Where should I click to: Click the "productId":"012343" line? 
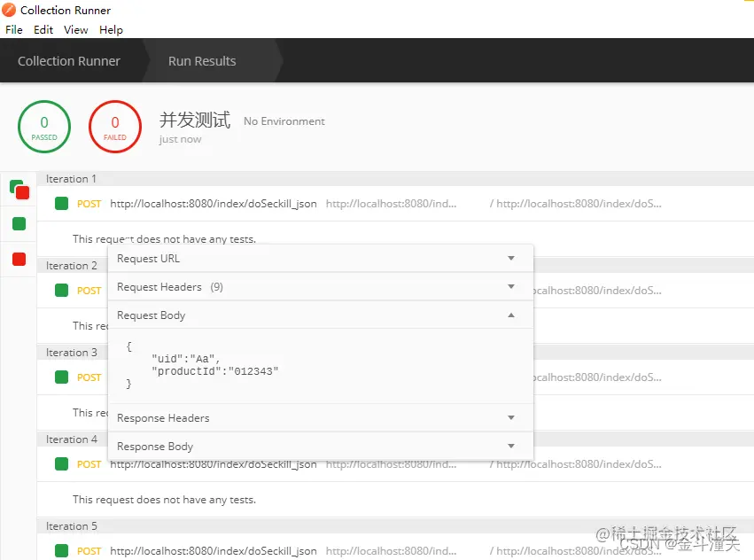(x=215, y=371)
